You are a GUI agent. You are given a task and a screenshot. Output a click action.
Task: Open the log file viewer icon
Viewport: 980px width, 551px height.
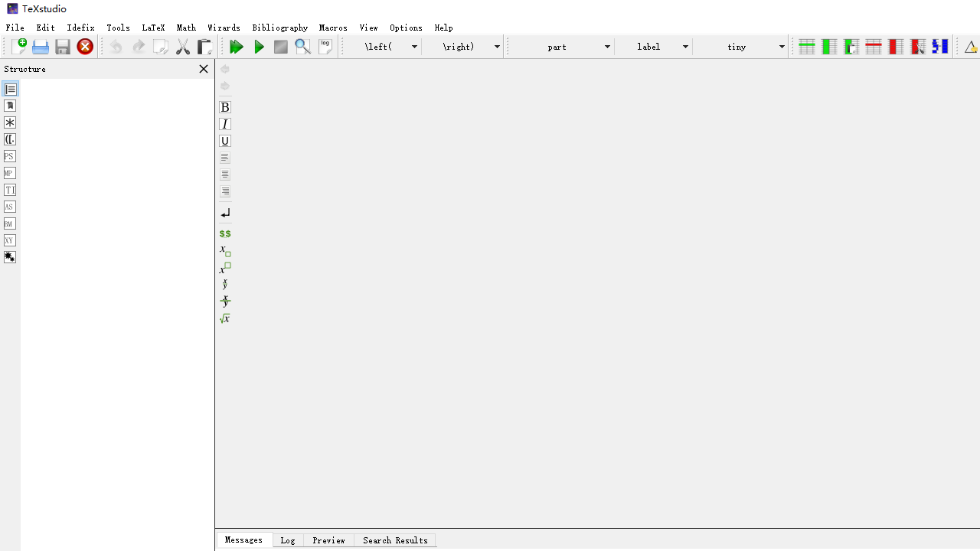tap(325, 46)
